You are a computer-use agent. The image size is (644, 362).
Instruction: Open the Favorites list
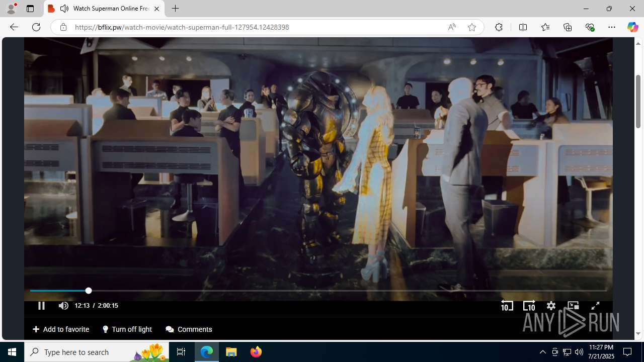(545, 27)
